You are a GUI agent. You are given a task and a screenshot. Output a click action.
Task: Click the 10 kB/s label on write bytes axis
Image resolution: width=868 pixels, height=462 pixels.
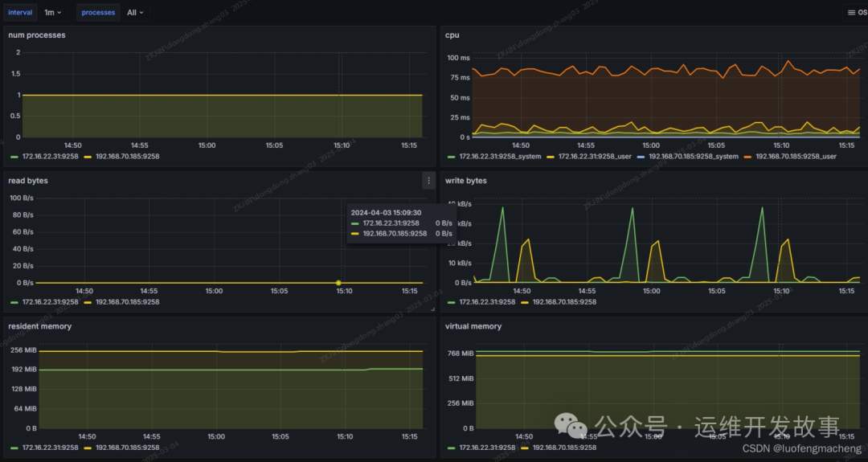tap(460, 263)
